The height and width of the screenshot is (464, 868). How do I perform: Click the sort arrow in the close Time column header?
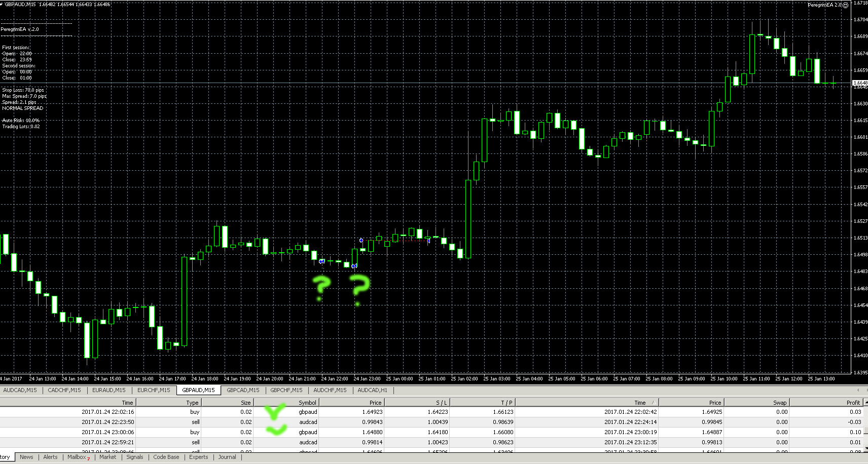[x=653, y=403]
